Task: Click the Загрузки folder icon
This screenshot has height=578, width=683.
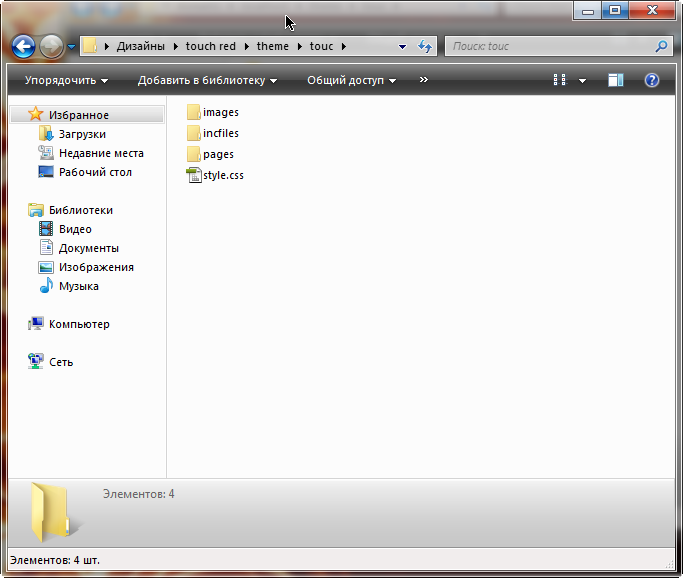Action: click(x=46, y=134)
